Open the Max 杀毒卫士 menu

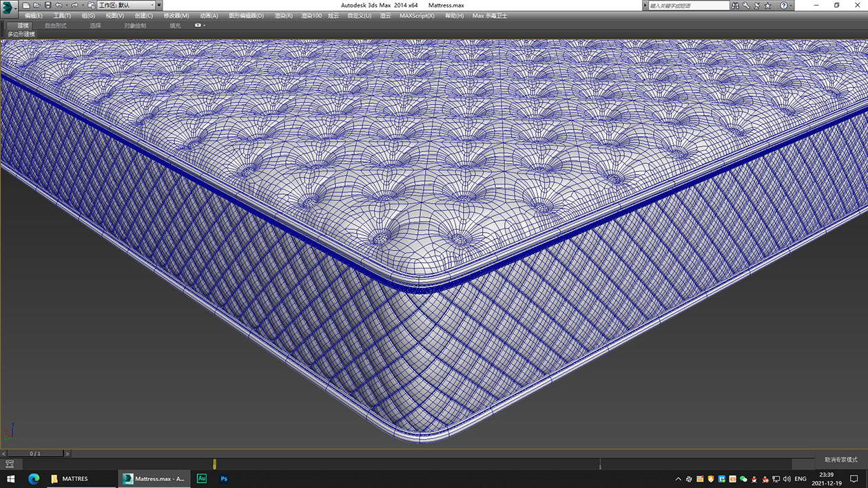(490, 16)
